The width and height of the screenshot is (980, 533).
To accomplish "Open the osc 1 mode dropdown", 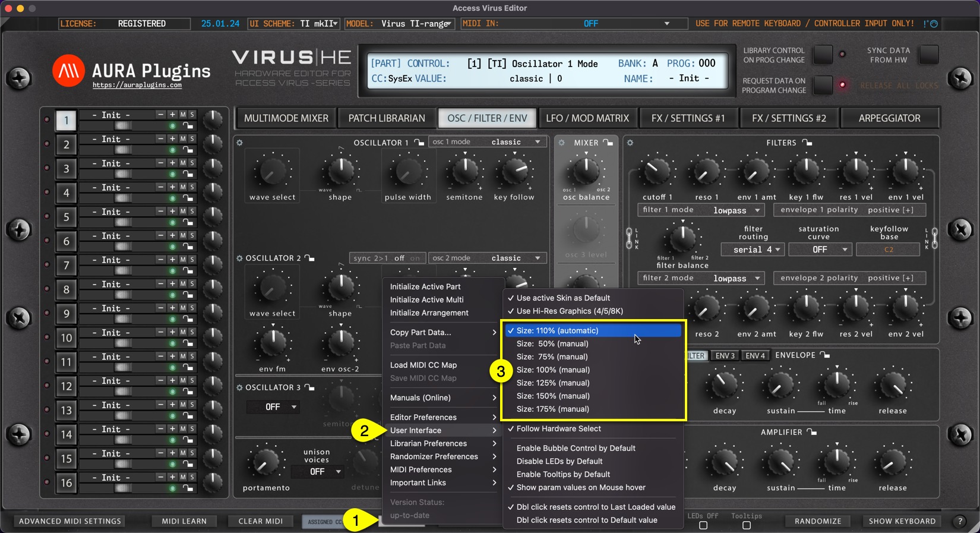I will pos(487,142).
